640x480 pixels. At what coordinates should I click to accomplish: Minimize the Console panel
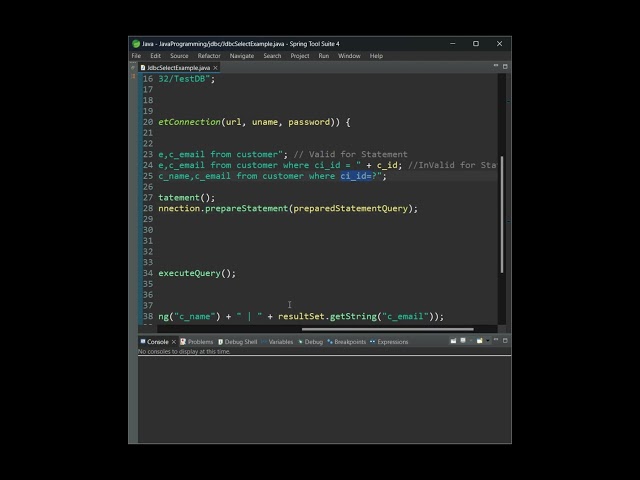tap(496, 340)
